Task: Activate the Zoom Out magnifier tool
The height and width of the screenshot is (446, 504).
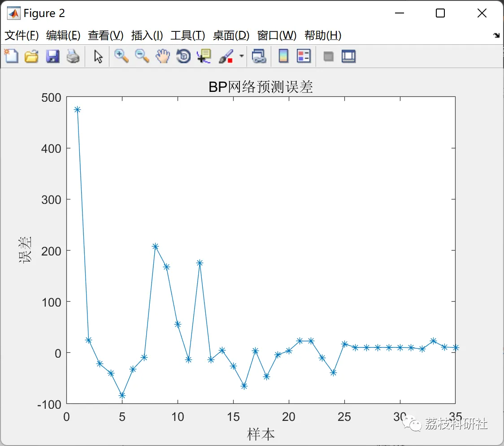Action: 142,56
